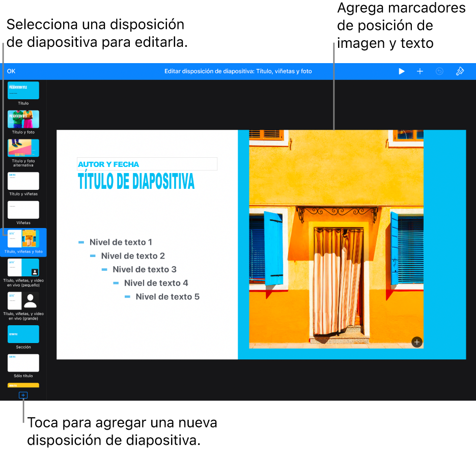Select the TÍTULO DE DIAPOSITIVA text box
Image resolution: width=476 pixels, height=454 pixels.
click(135, 181)
